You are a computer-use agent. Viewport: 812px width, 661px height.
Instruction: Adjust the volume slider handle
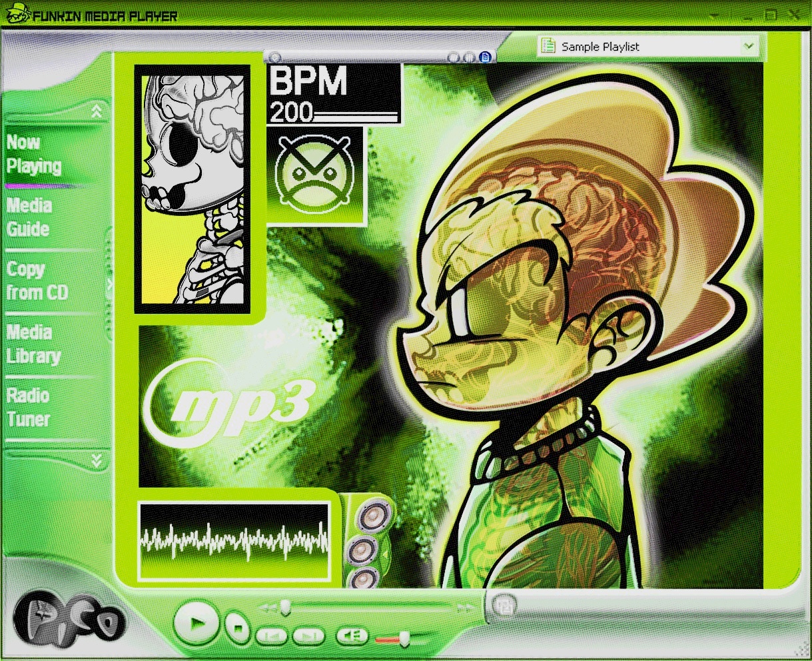point(404,640)
